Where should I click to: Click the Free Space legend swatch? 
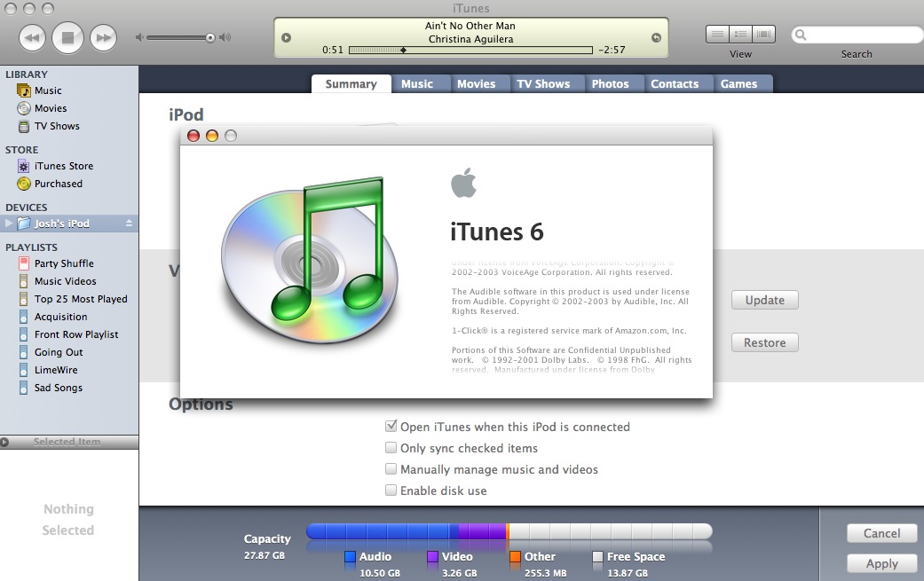point(597,556)
